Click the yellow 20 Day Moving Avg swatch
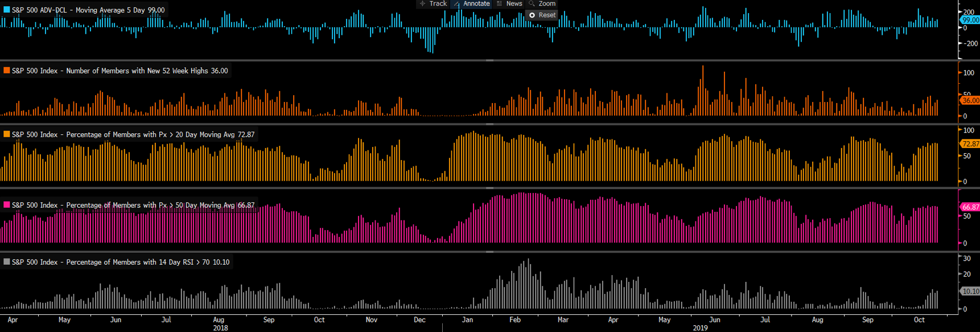The height and width of the screenshot is (332, 980). (6, 134)
